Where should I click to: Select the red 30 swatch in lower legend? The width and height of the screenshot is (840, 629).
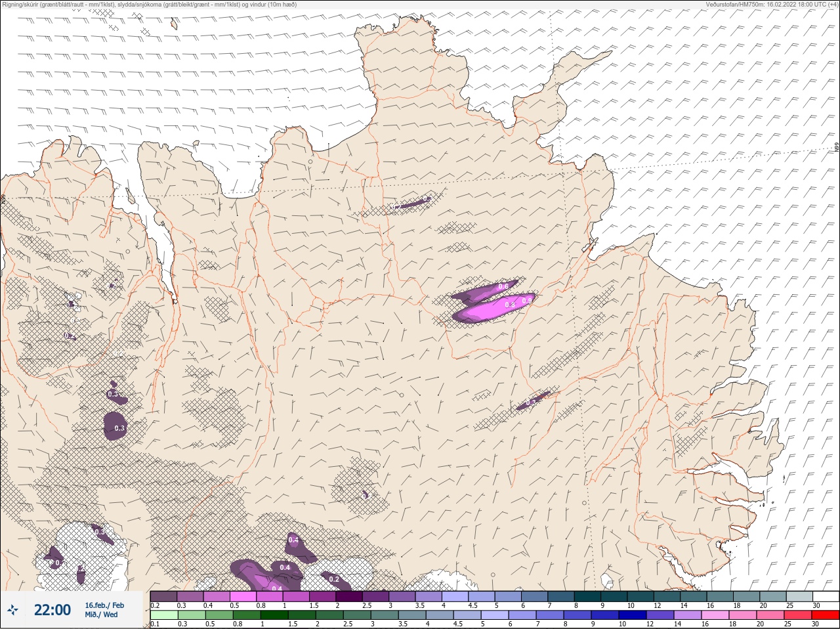(x=826, y=615)
